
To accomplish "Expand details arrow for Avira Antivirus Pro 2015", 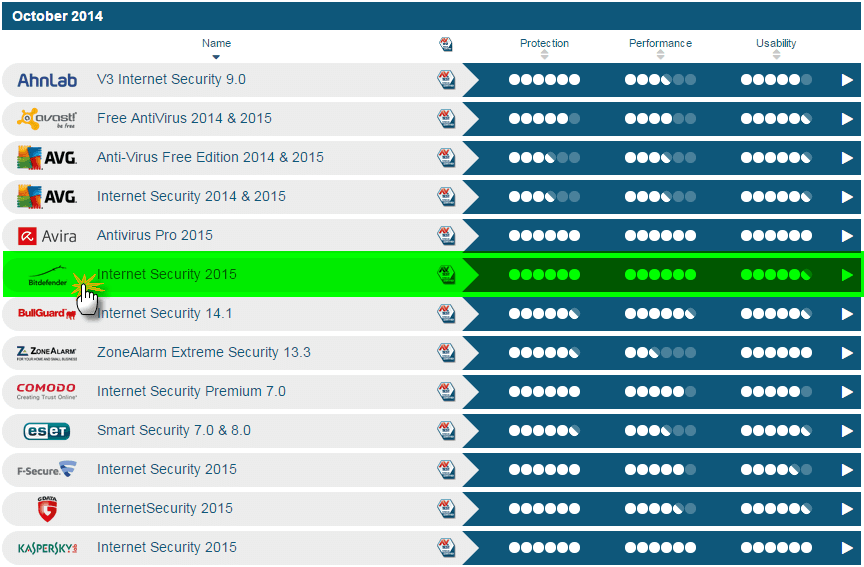I will pos(847,236).
